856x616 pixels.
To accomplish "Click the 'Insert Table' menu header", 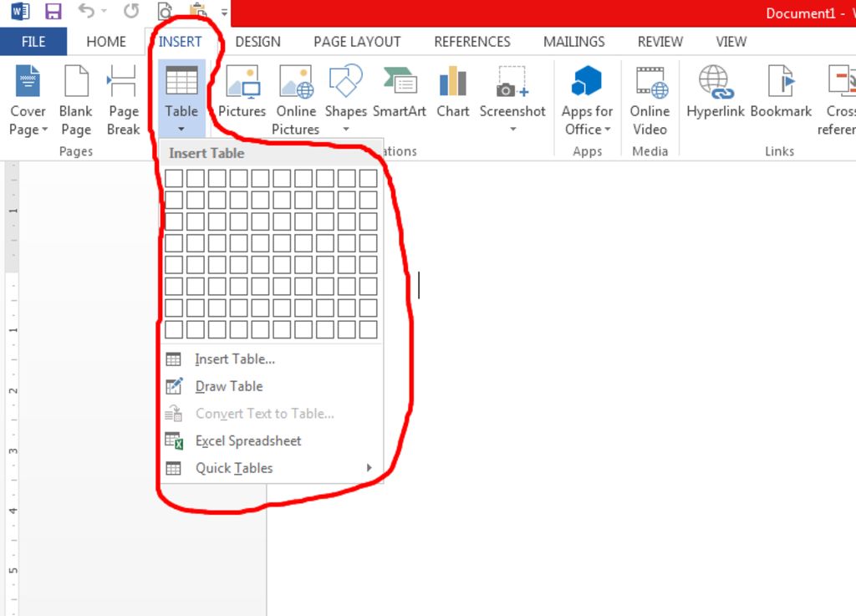I will [206, 153].
